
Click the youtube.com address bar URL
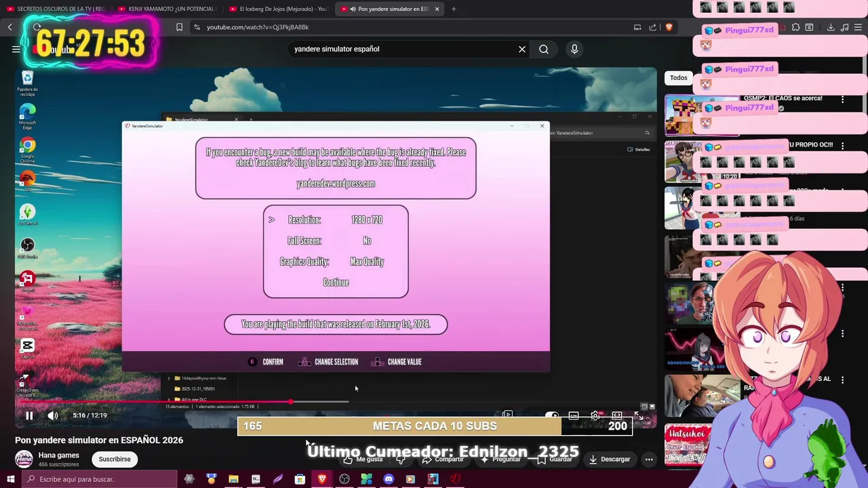[x=258, y=27]
